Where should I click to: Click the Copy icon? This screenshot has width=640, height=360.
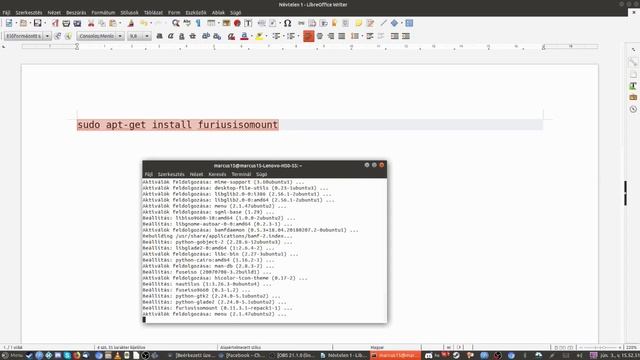(x=102, y=23)
